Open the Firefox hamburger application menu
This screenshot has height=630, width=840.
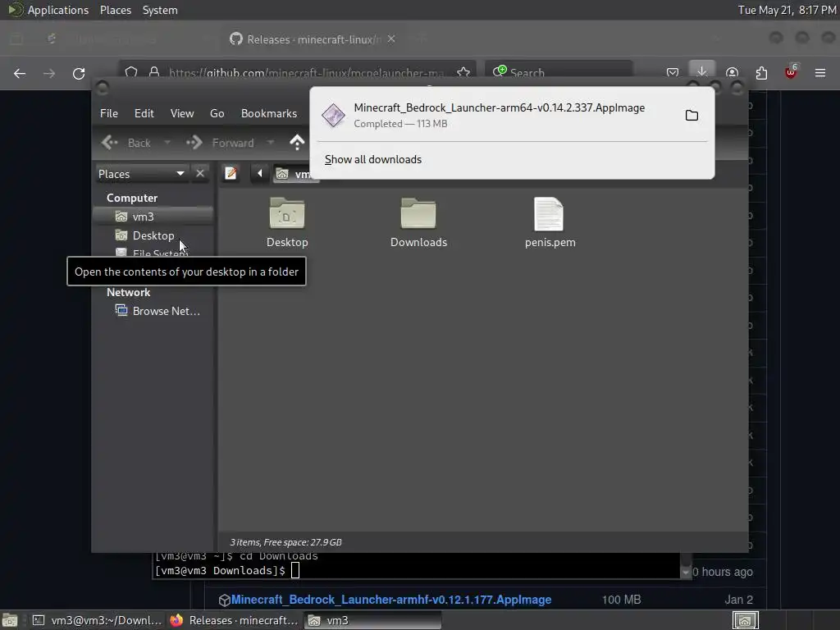coord(820,72)
